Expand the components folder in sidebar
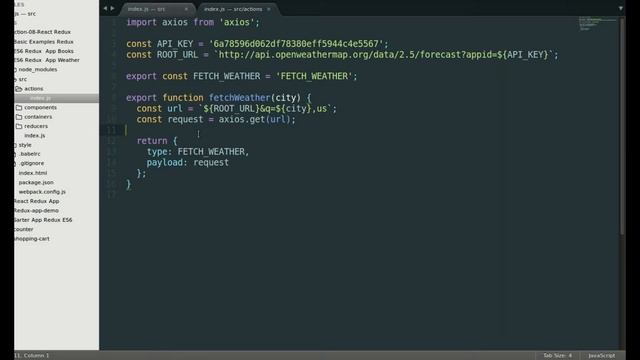The height and width of the screenshot is (360, 640). coord(40,107)
